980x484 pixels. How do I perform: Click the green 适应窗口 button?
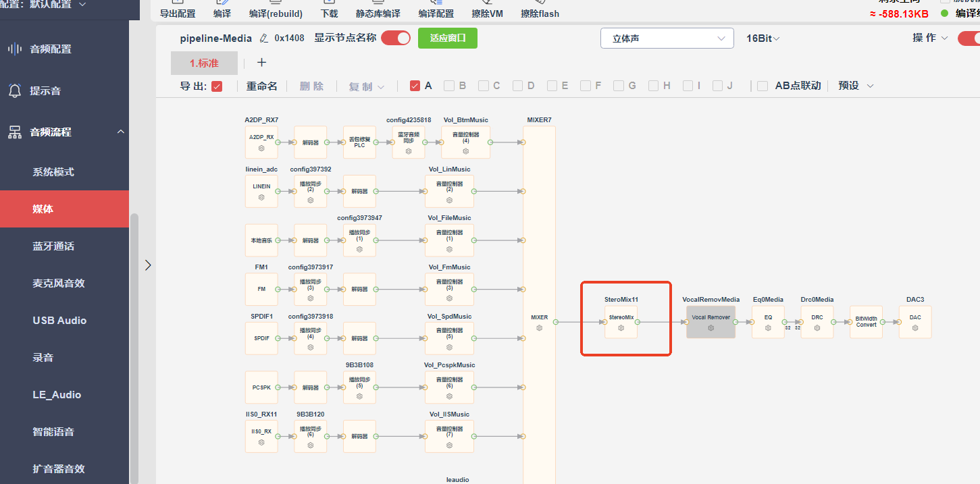448,38
